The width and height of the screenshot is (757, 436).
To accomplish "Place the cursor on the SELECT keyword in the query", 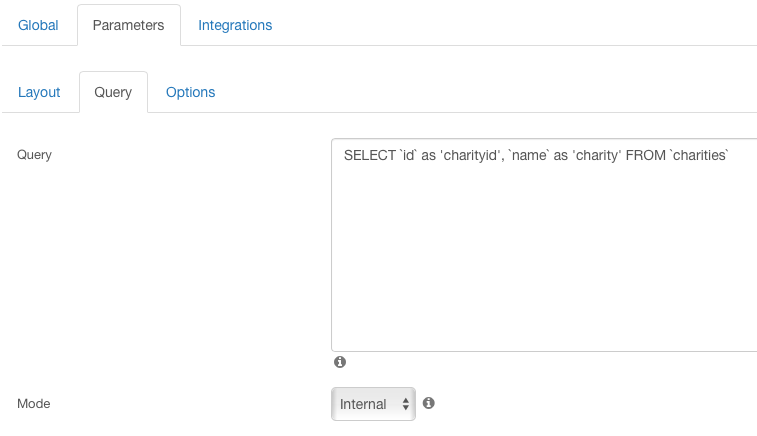I will [369, 155].
